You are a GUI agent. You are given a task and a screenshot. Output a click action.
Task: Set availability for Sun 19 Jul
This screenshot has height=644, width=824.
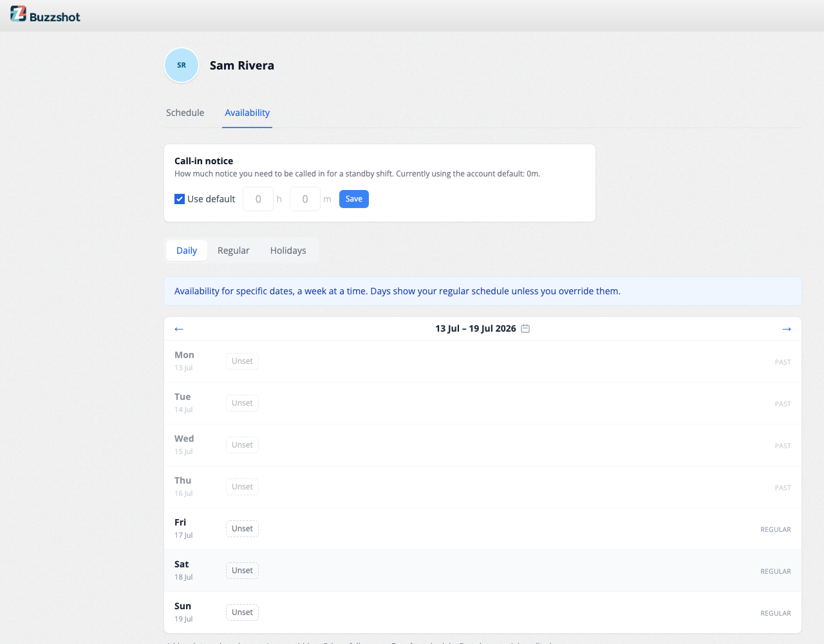(242, 612)
